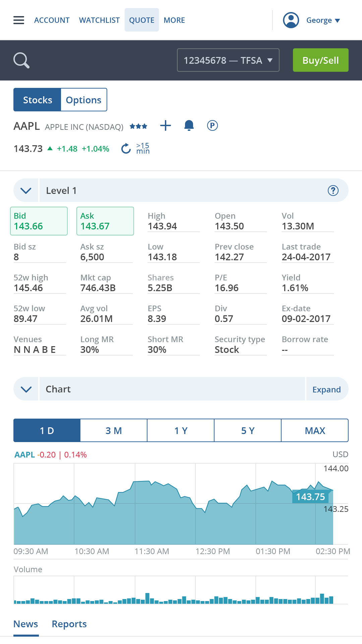Open Level 1 help question mark
Screen dimensions: 362x644
click(333, 191)
